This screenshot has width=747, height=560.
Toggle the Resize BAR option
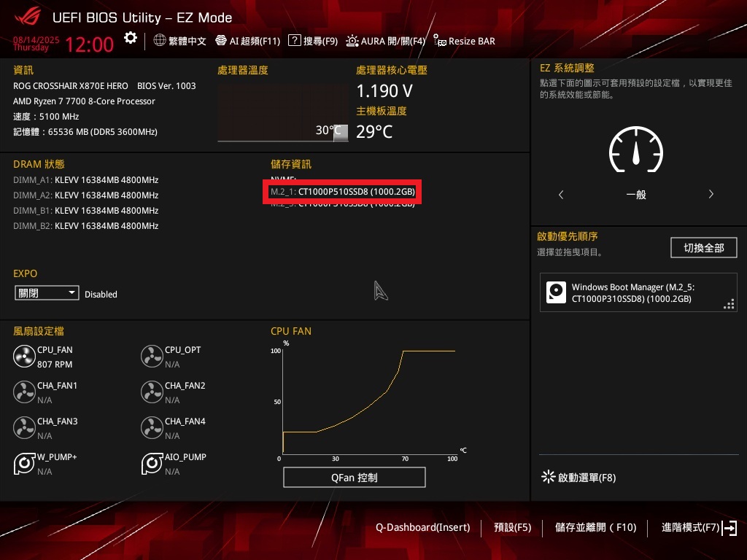tap(465, 41)
